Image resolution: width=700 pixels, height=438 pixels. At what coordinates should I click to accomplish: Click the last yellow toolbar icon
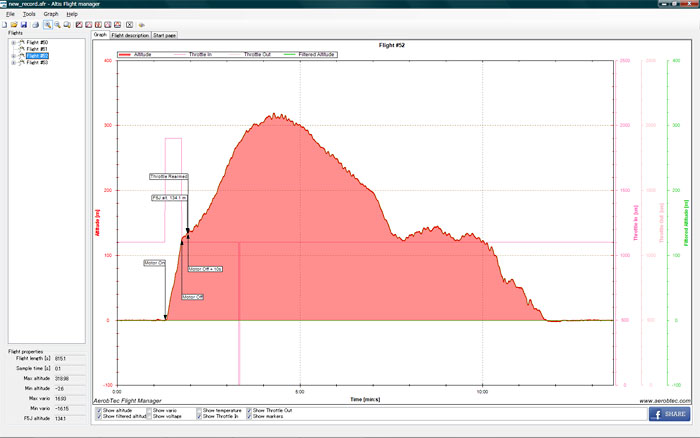click(142, 25)
